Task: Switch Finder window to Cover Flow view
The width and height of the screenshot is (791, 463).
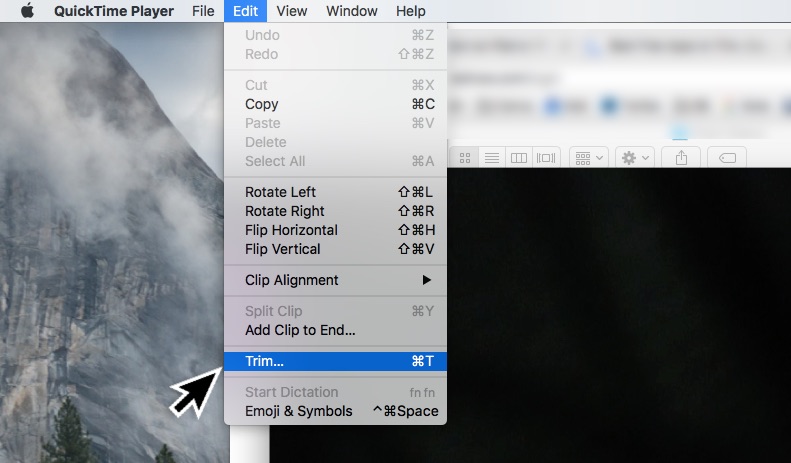Action: (x=546, y=158)
